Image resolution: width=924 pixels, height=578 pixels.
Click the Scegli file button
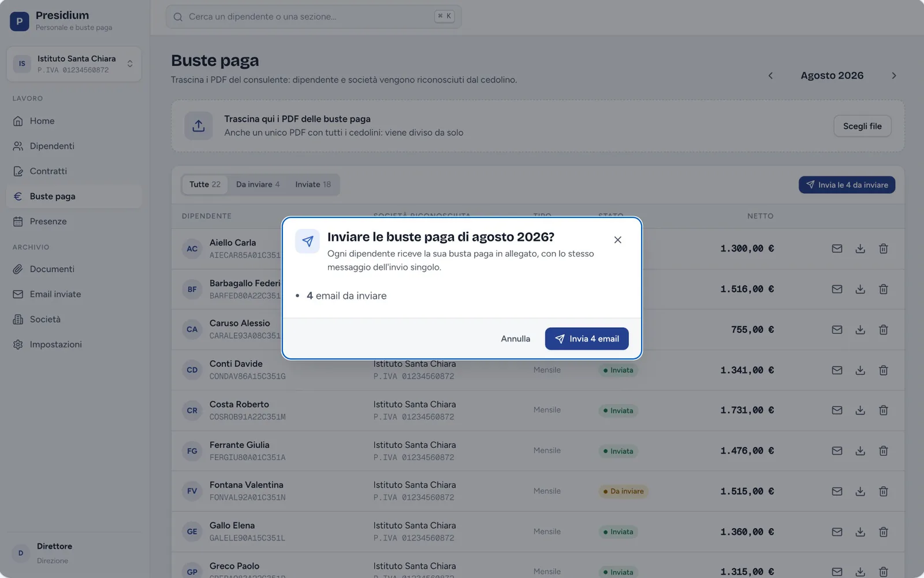(x=862, y=126)
